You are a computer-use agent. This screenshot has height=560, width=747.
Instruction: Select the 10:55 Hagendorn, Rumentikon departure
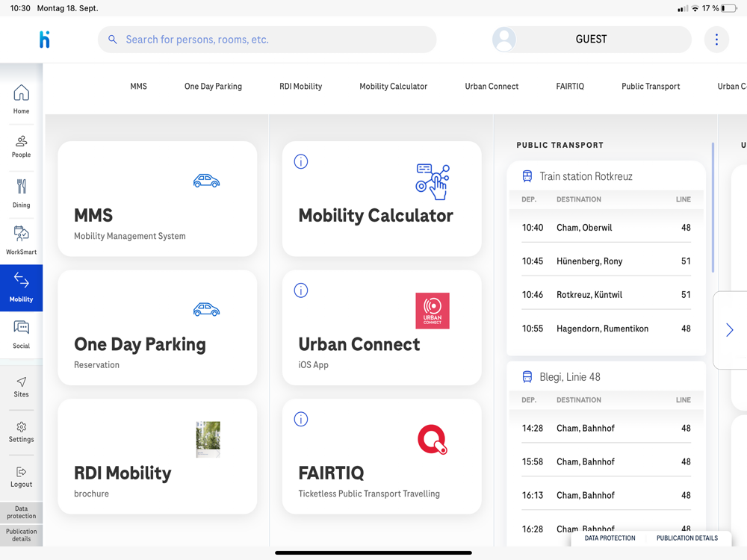click(606, 329)
